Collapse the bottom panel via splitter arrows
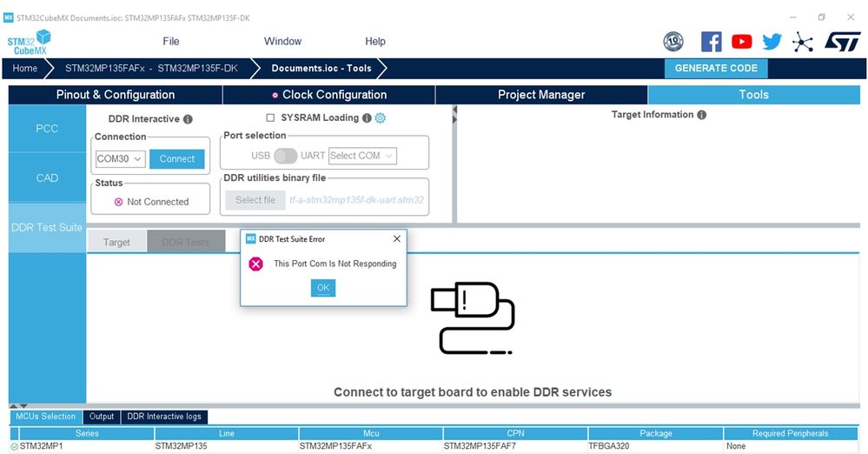The width and height of the screenshot is (868, 454). (18, 406)
